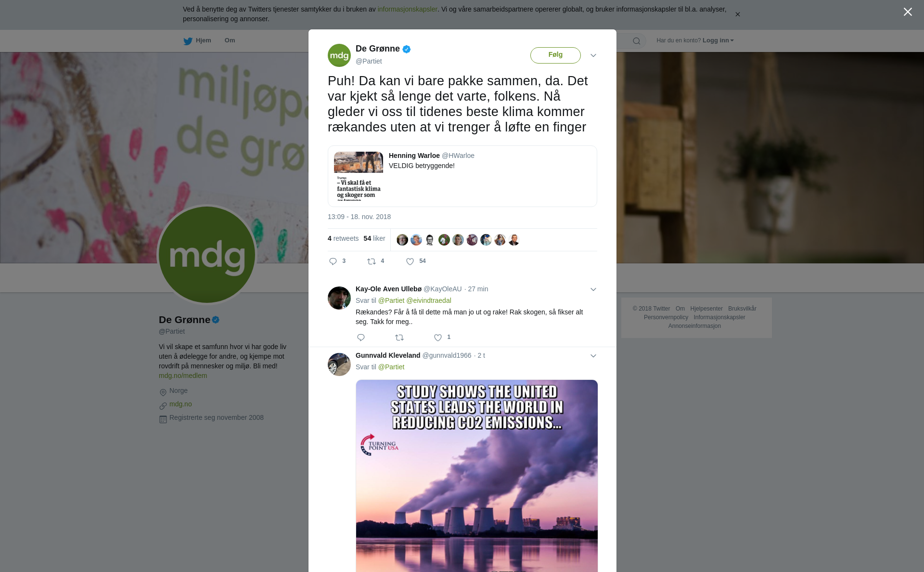View the 54 liker list
This screenshot has height=572, width=924.
[x=374, y=238]
